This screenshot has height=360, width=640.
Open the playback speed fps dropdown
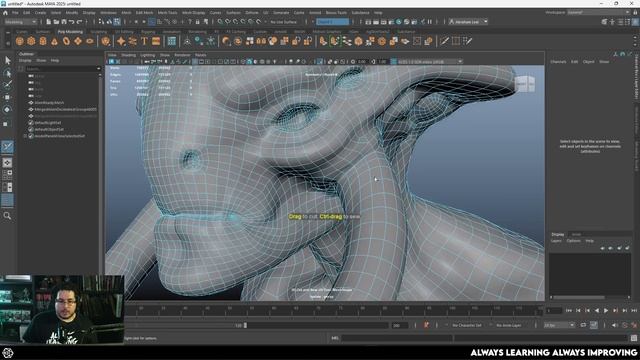coord(559,325)
